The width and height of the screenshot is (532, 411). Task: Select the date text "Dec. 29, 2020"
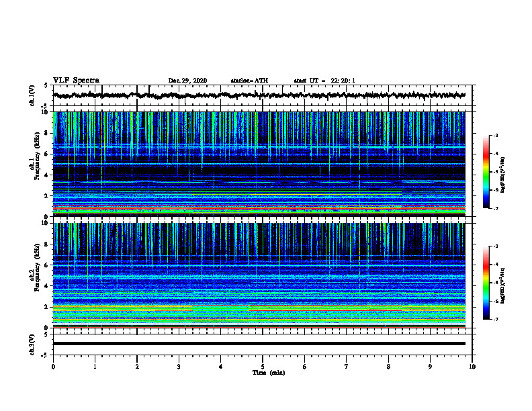point(187,81)
